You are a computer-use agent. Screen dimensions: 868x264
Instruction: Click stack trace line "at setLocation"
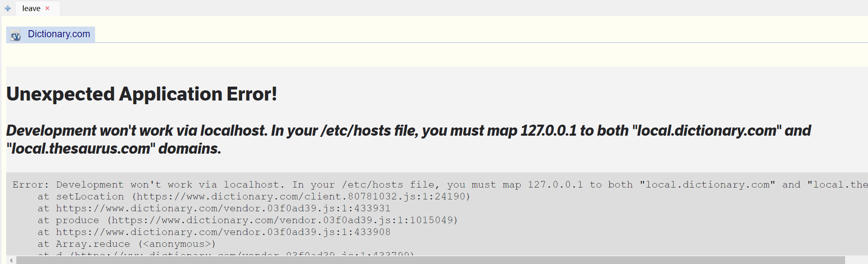click(254, 197)
